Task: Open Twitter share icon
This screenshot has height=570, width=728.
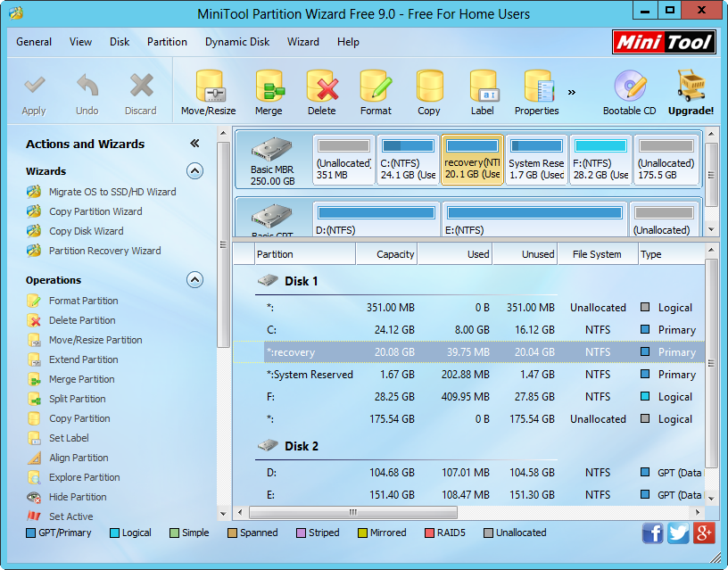Action: click(678, 533)
